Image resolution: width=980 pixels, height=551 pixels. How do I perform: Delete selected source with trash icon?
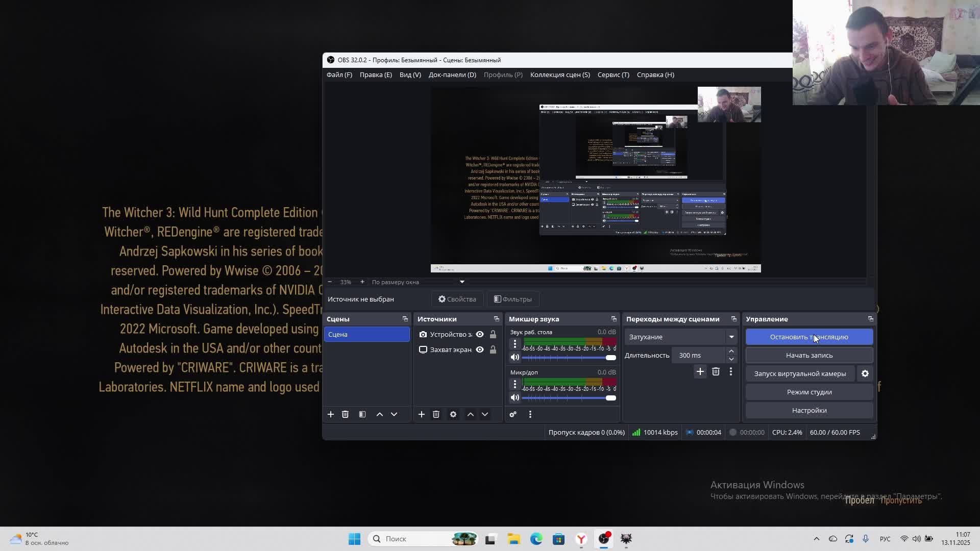(x=436, y=414)
